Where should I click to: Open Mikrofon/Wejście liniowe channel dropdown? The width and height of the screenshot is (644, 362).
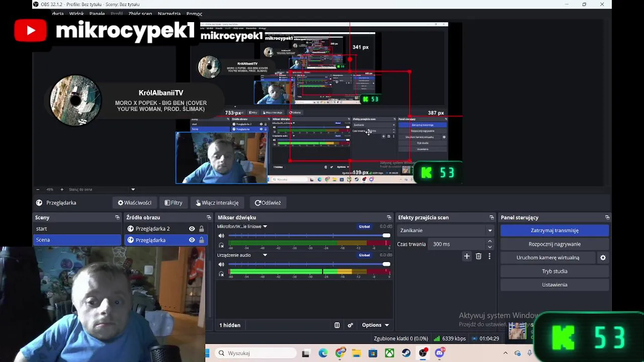265,227
